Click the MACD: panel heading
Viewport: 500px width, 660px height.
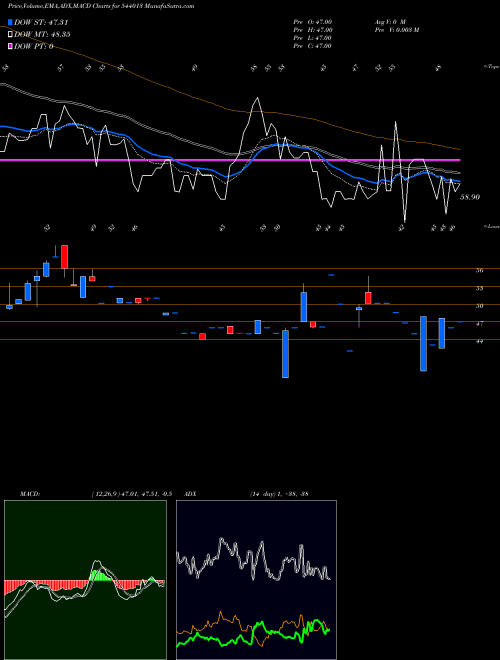click(29, 493)
